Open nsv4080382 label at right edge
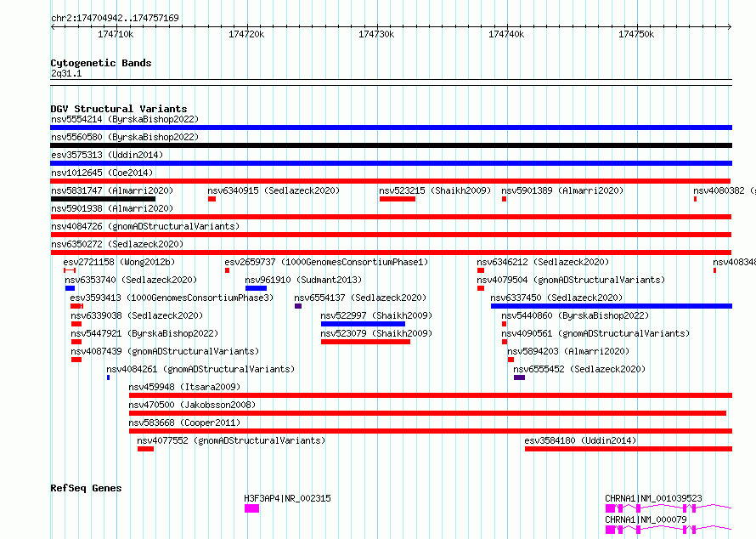This screenshot has height=539, width=756. coord(725,190)
